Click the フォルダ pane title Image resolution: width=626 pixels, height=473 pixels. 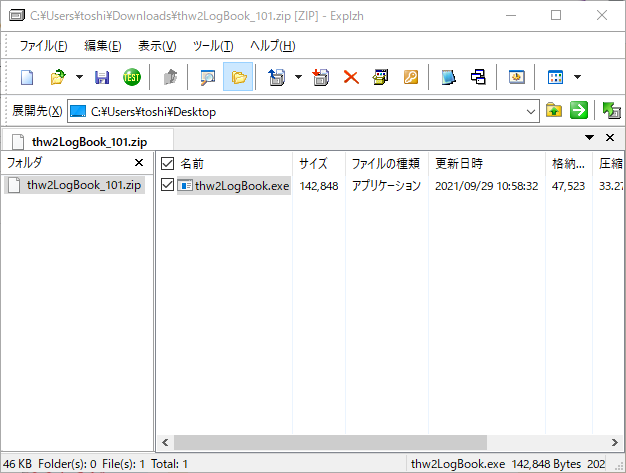24,162
